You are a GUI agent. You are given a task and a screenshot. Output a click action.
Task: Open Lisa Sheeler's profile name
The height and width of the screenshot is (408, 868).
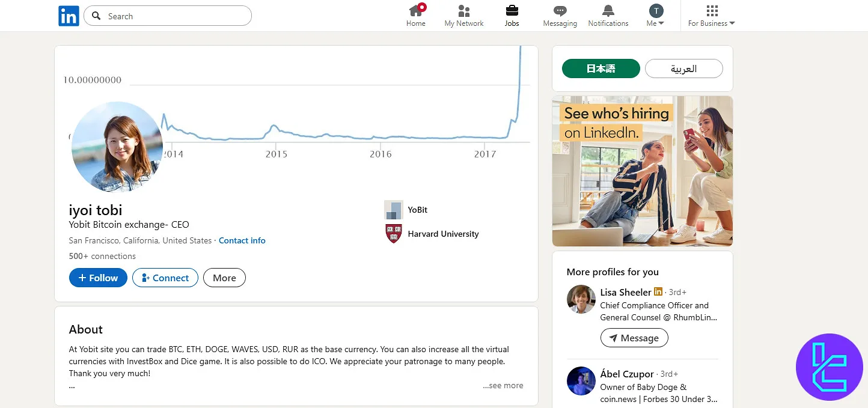click(x=626, y=292)
